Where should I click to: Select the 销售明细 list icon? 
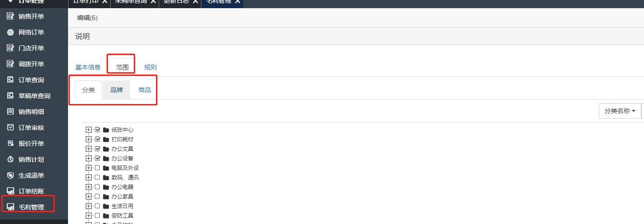pos(10,112)
